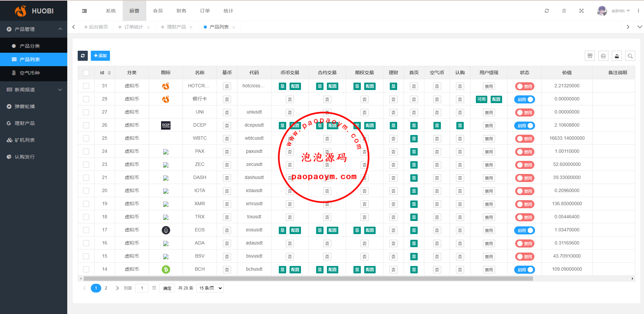The height and width of the screenshot is (314, 644).
Task: Click 可用 withdrawal button in 银行卡 row
Action: [482, 99]
